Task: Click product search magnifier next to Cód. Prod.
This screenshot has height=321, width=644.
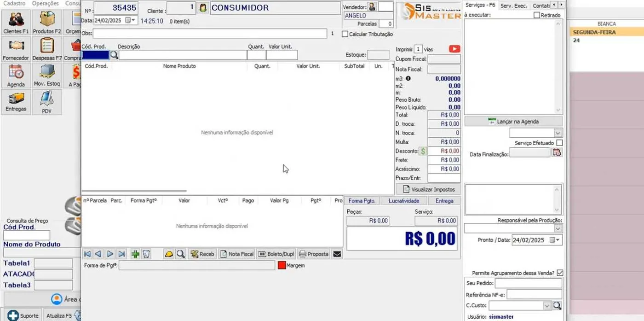Action: point(114,55)
